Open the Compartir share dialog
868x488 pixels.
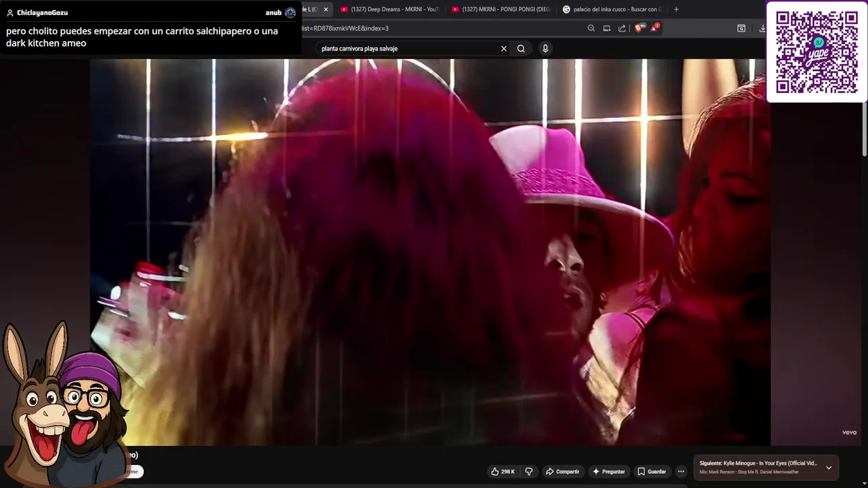pyautogui.click(x=562, y=472)
